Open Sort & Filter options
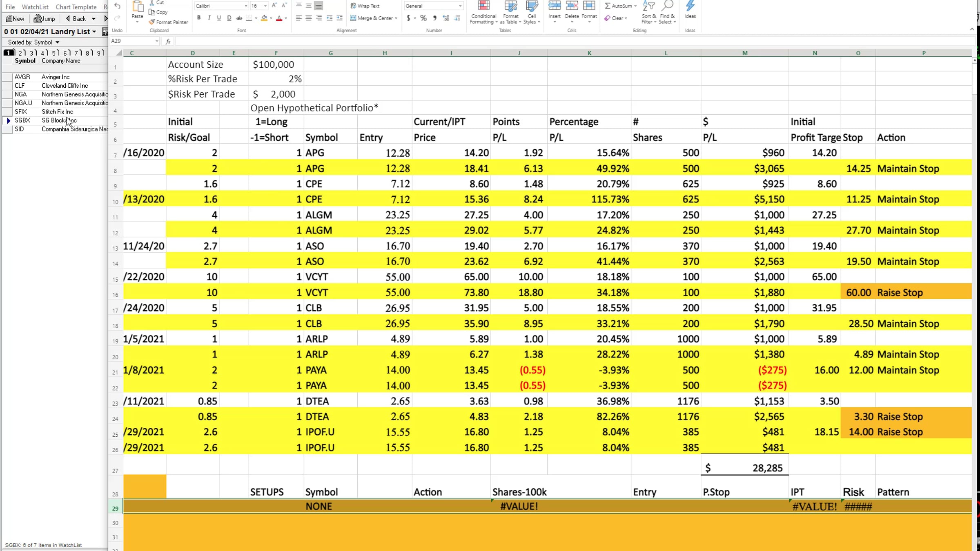Viewport: 980px width, 551px height. coord(649,12)
